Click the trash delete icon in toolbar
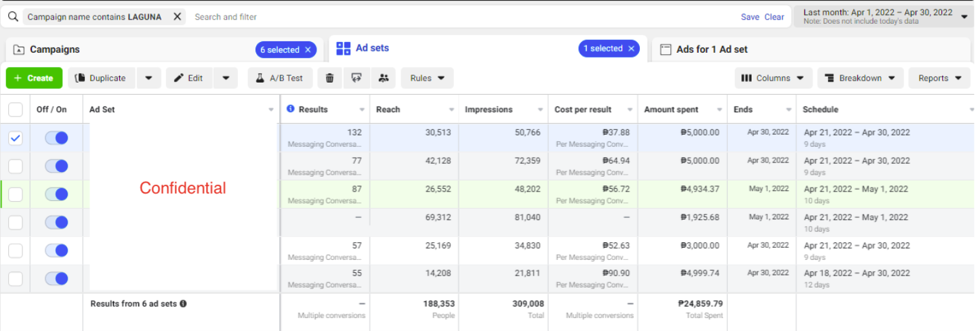Screen dimensions: 980x331 (x=329, y=78)
